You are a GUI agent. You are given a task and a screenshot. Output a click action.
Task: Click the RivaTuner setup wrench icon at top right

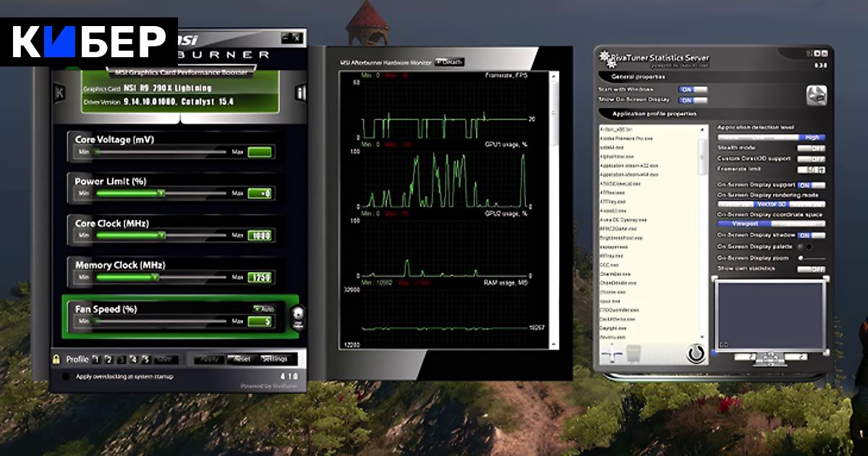(x=816, y=95)
